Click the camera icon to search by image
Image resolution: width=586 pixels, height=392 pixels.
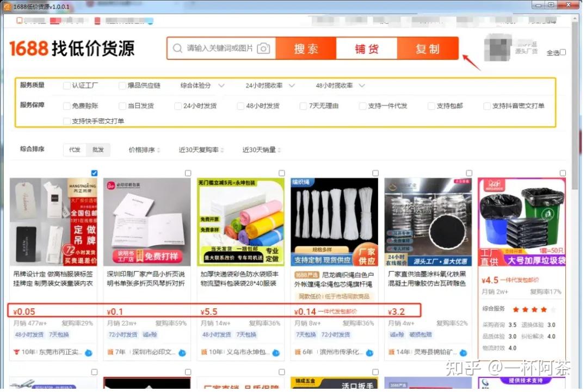pyautogui.click(x=264, y=48)
